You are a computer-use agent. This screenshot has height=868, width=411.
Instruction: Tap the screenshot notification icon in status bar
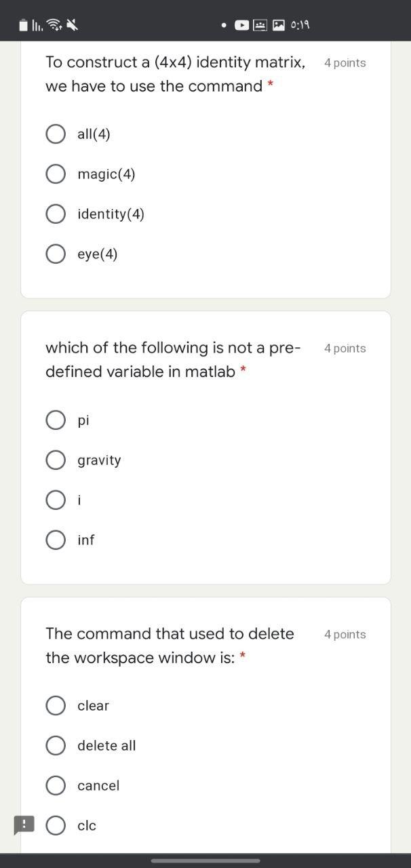260,24
